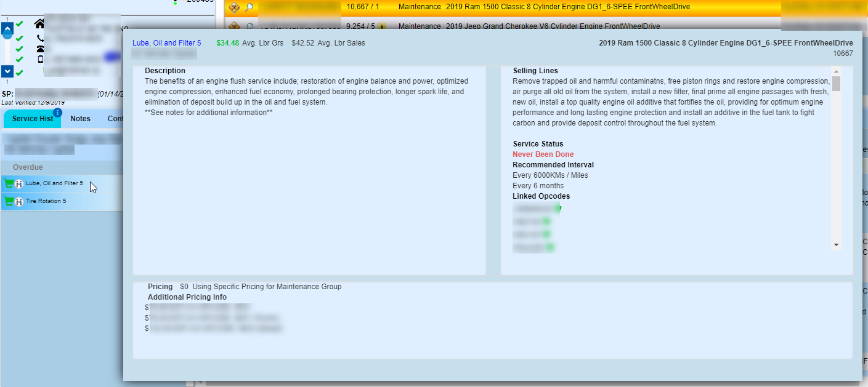Select the Tire Rotation 5 overdue service
This screenshot has height=387, width=868.
(46, 201)
